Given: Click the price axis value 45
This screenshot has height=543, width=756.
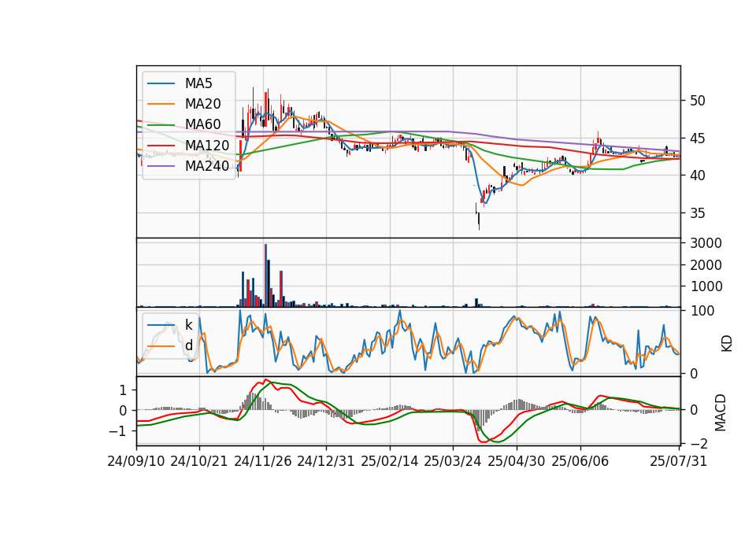Looking at the screenshot, I should 698,139.
